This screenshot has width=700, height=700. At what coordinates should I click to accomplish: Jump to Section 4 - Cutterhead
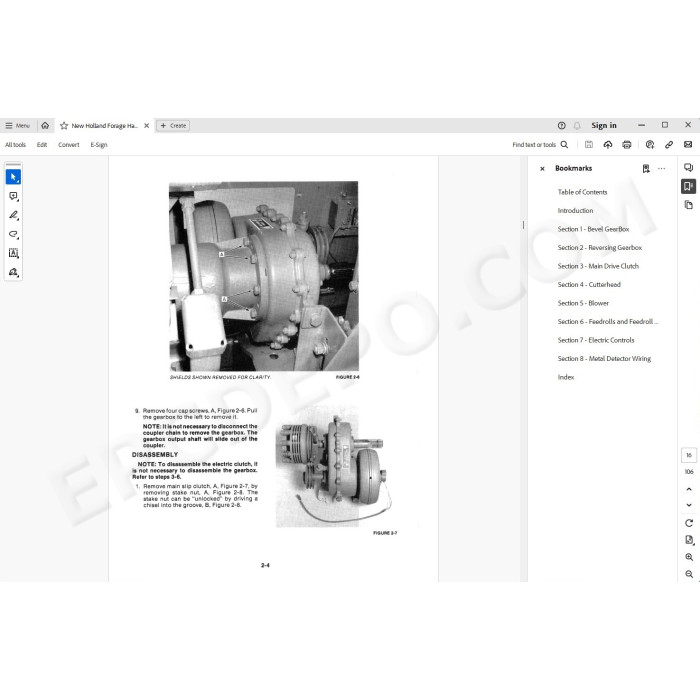(x=589, y=285)
